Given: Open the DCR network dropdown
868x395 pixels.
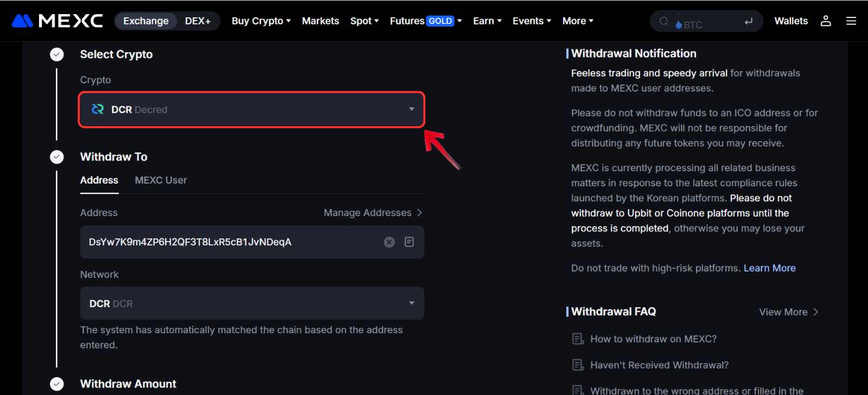Looking at the screenshot, I should pyautogui.click(x=252, y=303).
